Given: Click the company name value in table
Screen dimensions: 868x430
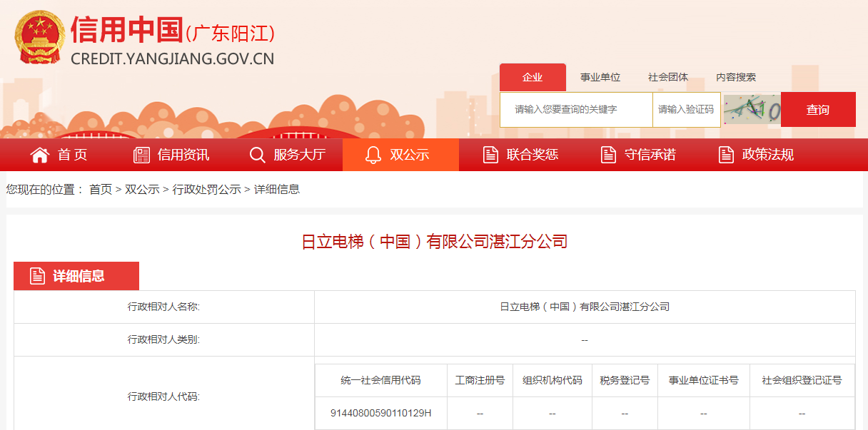Looking at the screenshot, I should pyautogui.click(x=585, y=307).
